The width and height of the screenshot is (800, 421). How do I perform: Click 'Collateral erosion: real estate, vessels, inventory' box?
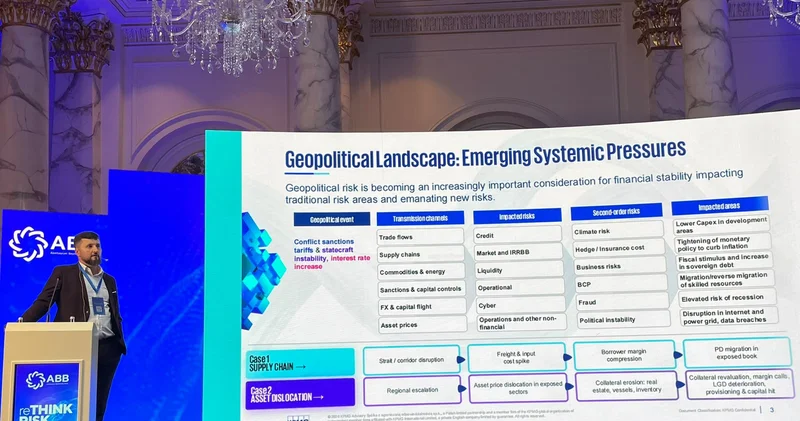[x=627, y=386]
